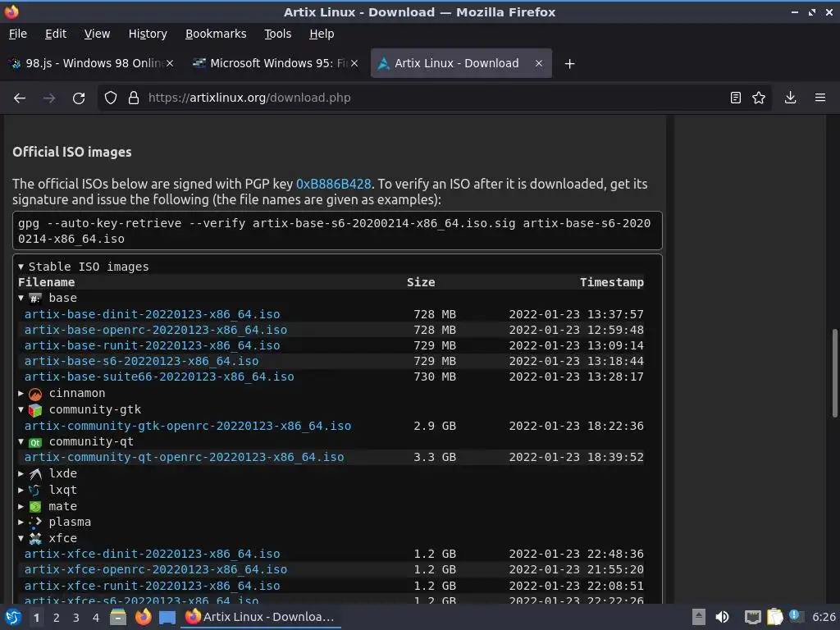Collapse the community-qt group
This screenshot has height=630, width=840.
pyautogui.click(x=21, y=442)
